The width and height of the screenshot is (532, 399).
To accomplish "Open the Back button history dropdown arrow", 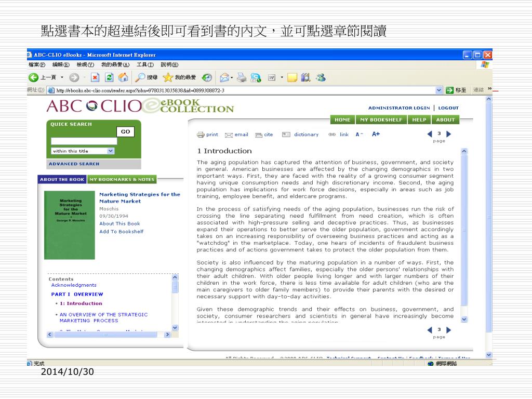I will [62, 78].
